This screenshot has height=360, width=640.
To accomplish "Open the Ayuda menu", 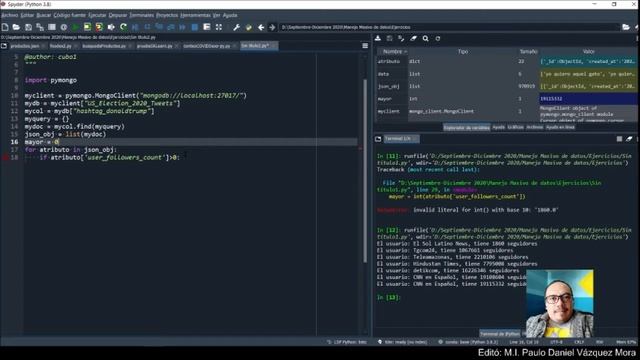I will (x=230, y=15).
